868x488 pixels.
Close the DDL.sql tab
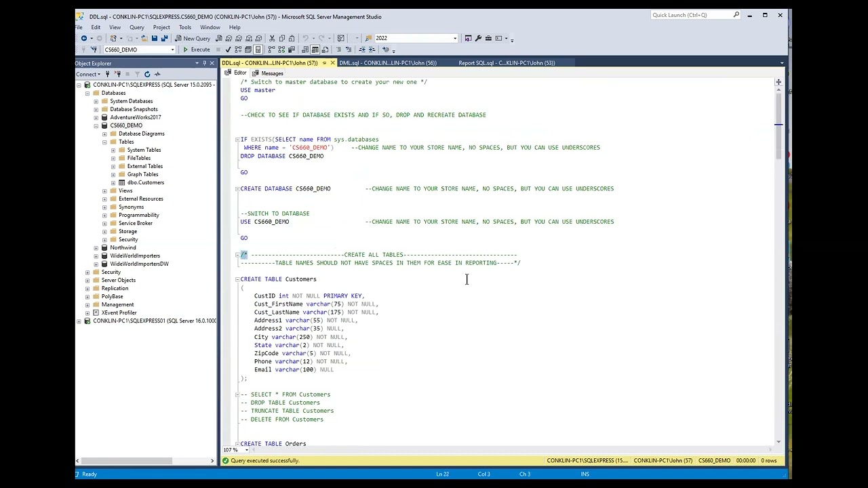pos(332,63)
